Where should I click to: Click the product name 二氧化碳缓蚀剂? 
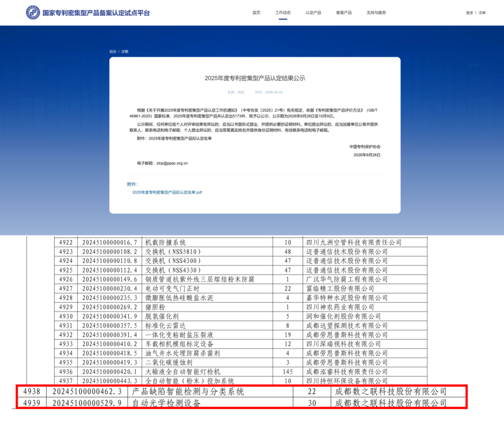(x=169, y=363)
